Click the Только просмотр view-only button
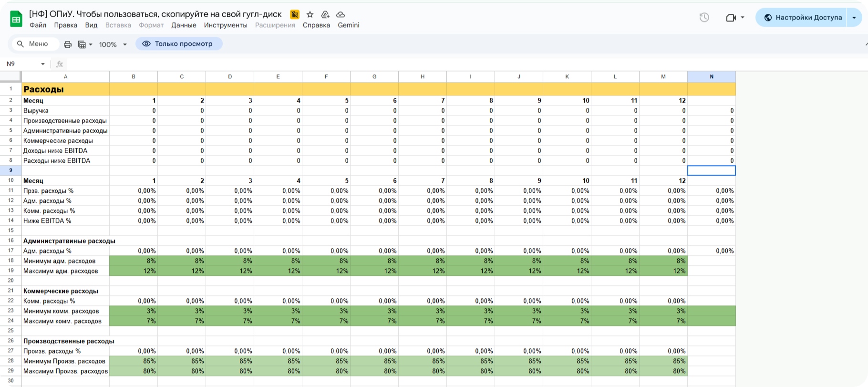Image resolution: width=868 pixels, height=387 pixels. click(178, 44)
